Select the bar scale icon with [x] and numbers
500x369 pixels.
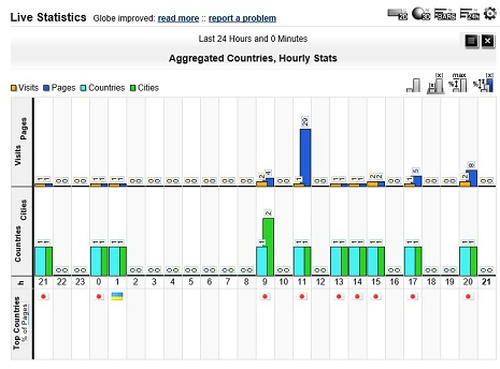pyautogui.click(x=436, y=83)
